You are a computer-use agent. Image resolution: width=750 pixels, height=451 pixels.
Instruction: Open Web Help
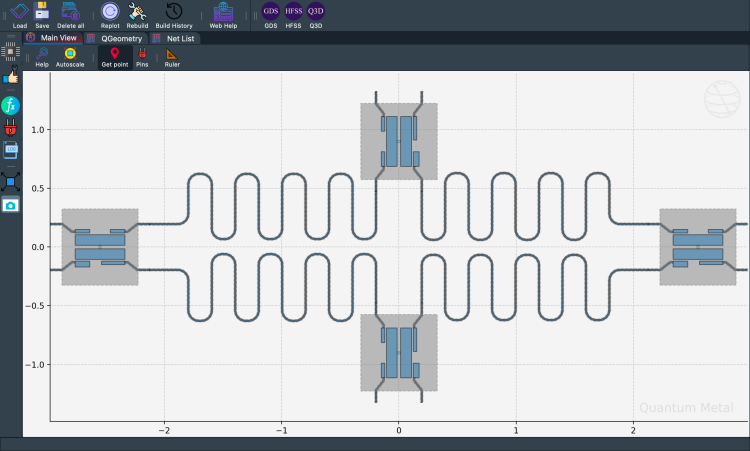223,15
